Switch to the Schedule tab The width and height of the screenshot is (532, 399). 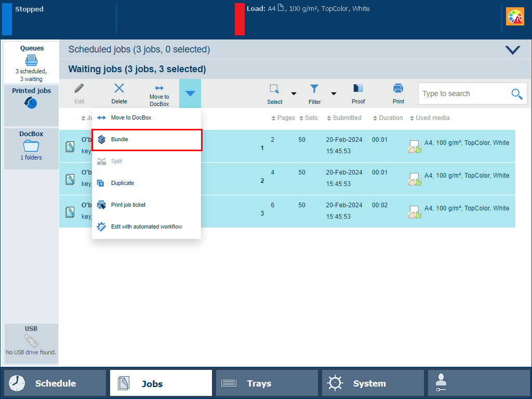(x=55, y=383)
